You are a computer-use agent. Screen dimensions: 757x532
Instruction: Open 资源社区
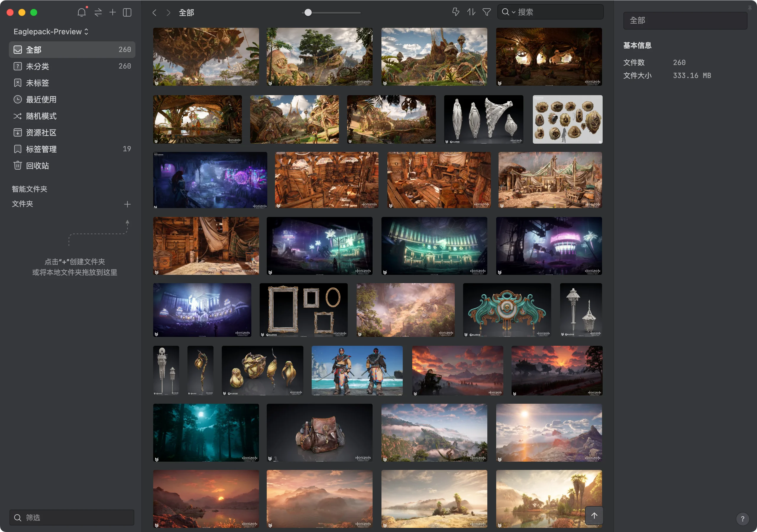tap(72, 132)
